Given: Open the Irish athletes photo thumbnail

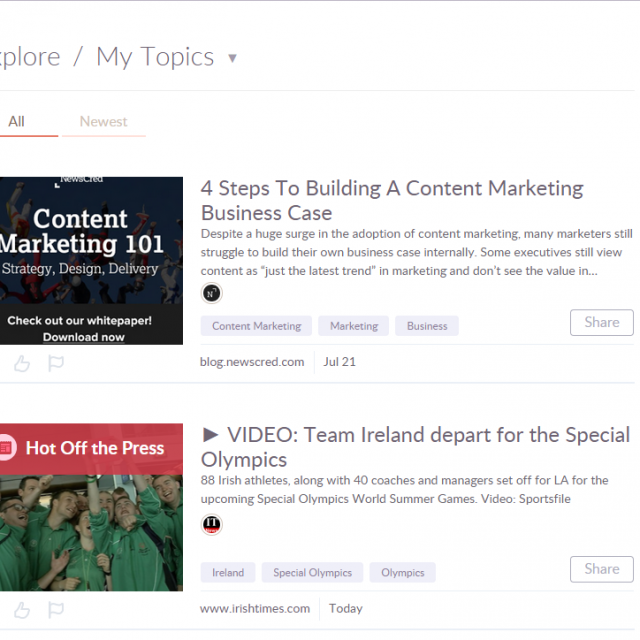Looking at the screenshot, I should pyautogui.click(x=91, y=533).
